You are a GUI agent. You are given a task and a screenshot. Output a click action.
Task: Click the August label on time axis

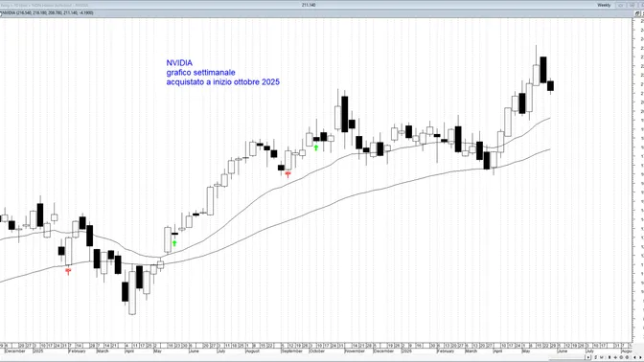click(252, 351)
